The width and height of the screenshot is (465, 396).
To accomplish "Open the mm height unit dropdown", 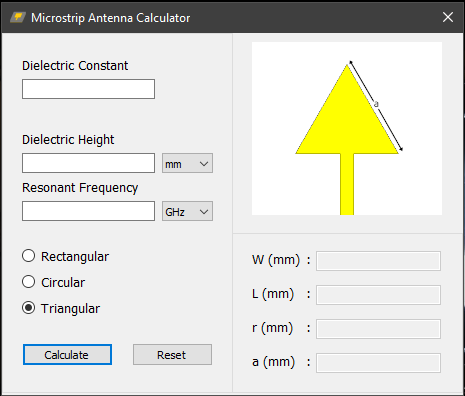I will 187,163.
